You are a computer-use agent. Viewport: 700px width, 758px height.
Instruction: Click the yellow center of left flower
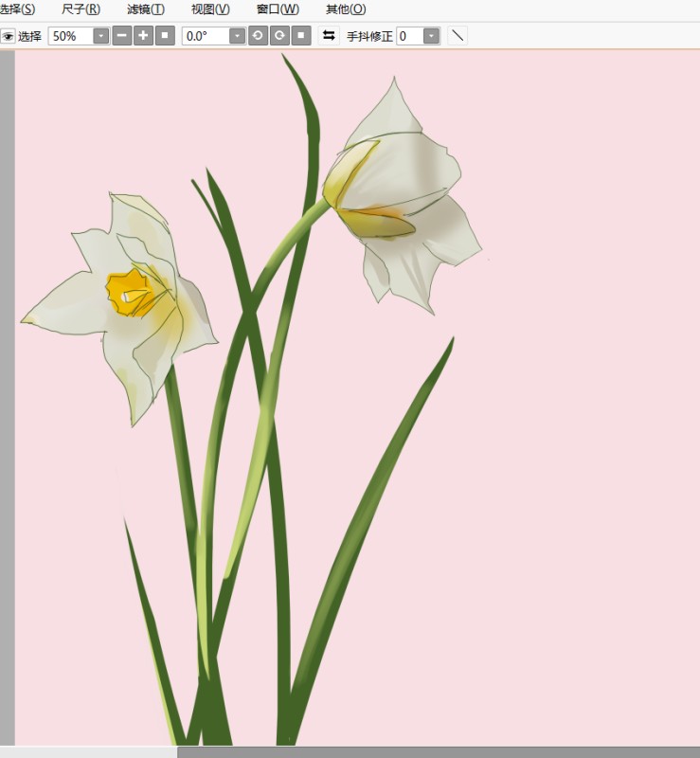126,289
